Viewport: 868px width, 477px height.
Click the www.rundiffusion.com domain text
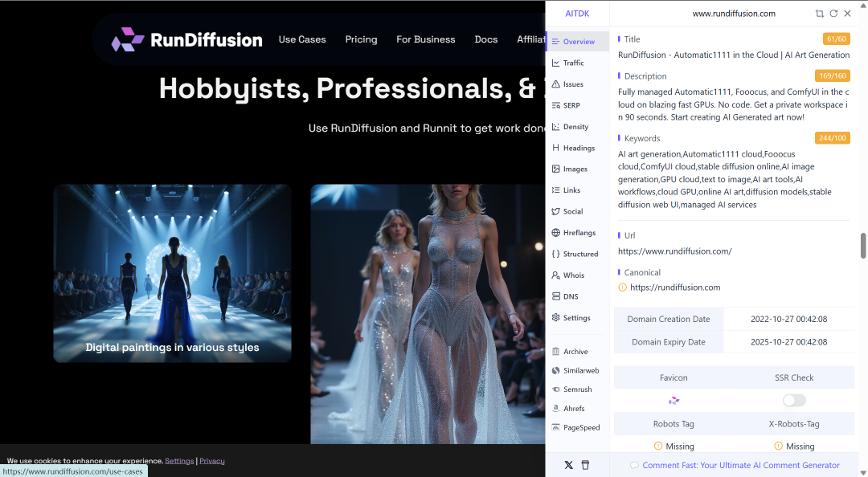[x=734, y=14]
